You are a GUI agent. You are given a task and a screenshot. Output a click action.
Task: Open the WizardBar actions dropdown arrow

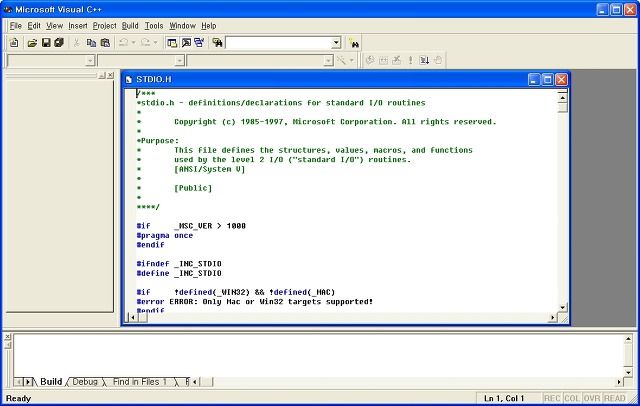coord(351,60)
